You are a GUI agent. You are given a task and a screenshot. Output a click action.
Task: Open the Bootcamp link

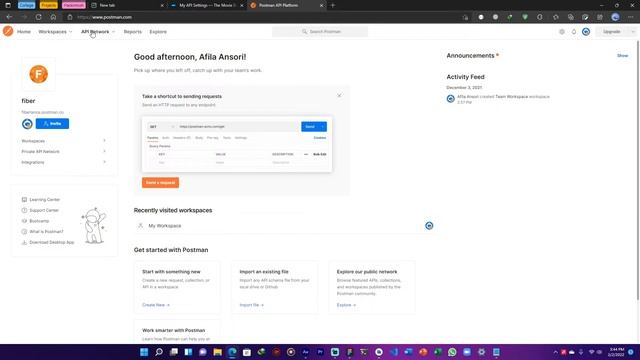(x=39, y=221)
